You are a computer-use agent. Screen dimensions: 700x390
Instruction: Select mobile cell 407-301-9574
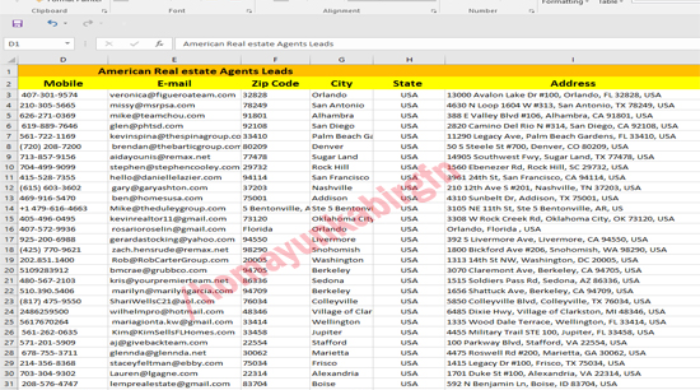(x=63, y=95)
